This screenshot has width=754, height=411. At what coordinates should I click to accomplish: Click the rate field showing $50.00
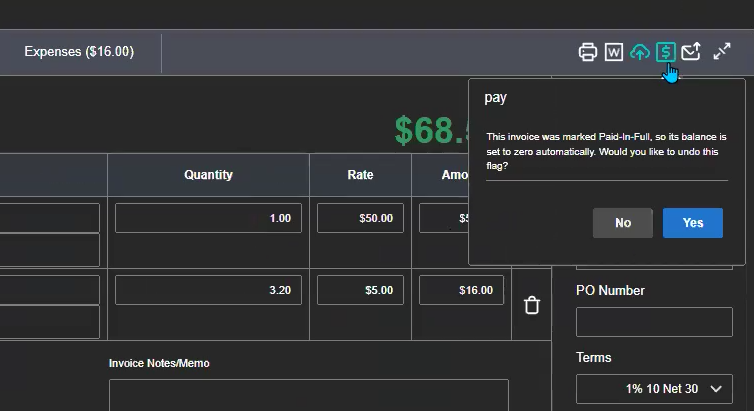[360, 218]
